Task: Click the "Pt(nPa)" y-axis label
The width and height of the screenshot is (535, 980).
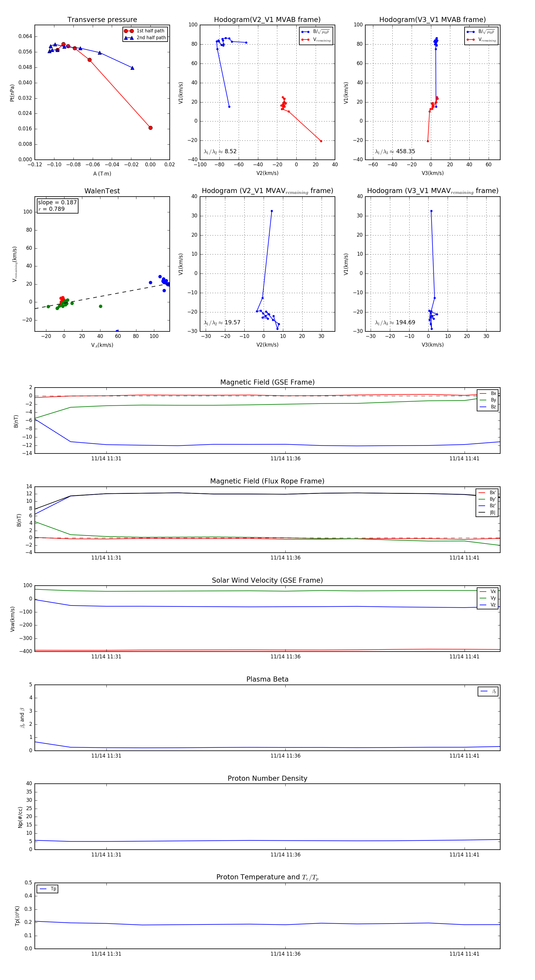Action: click(12, 93)
